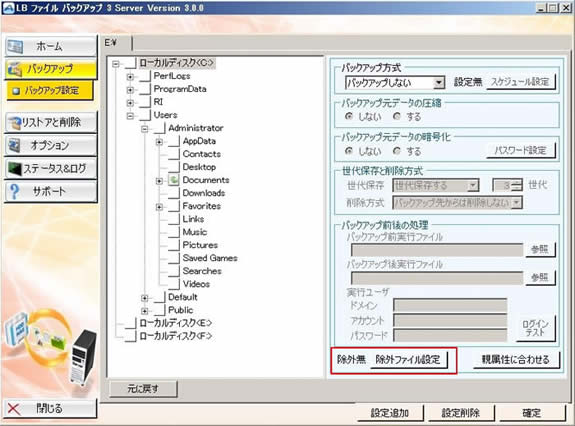Screen dimensions: 575x426
Task: Expand the RI folder node
Action: (130, 103)
